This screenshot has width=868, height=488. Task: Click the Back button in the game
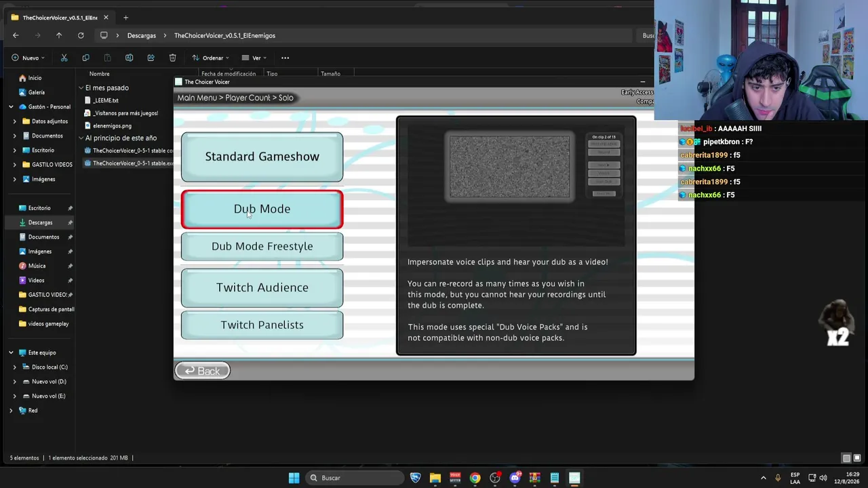(202, 371)
